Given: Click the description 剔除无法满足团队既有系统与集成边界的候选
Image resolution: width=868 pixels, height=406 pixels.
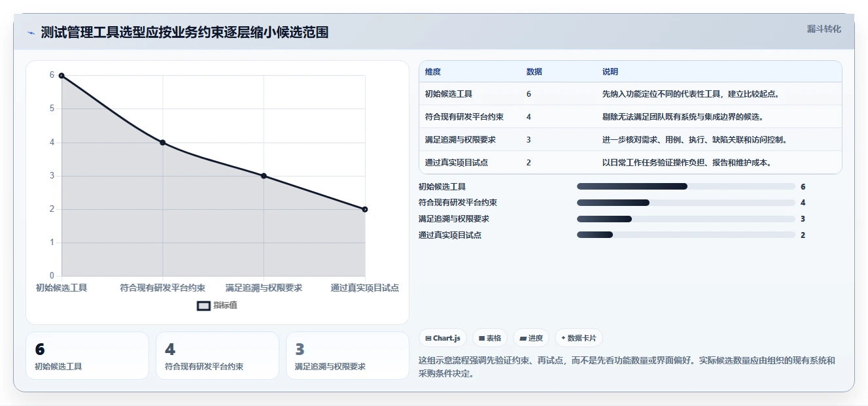Looking at the screenshot, I should [x=683, y=117].
